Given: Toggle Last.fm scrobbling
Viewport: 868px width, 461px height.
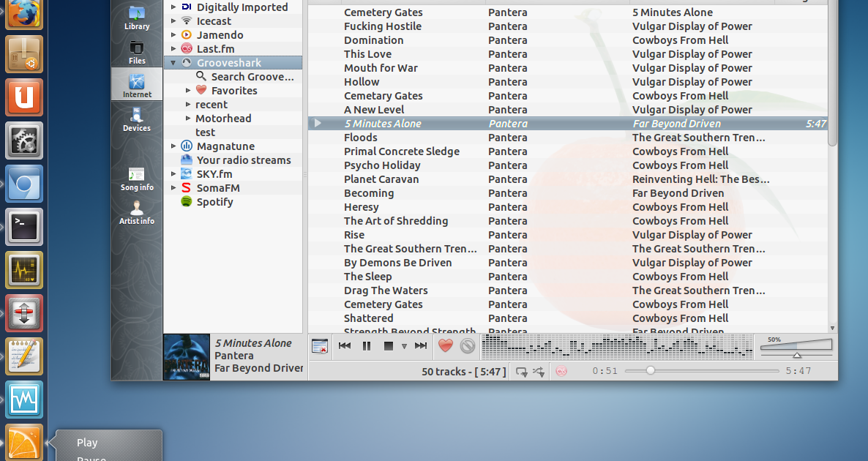Looking at the screenshot, I should (x=561, y=371).
